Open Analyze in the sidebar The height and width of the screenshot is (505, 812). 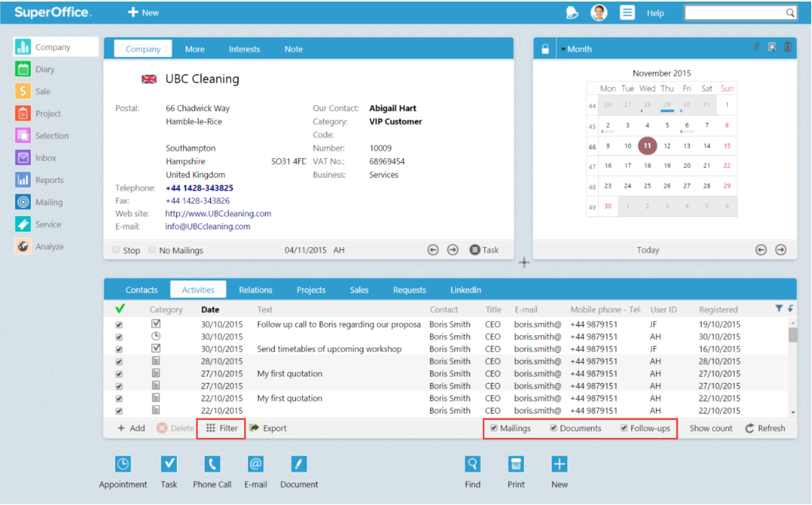(39, 247)
